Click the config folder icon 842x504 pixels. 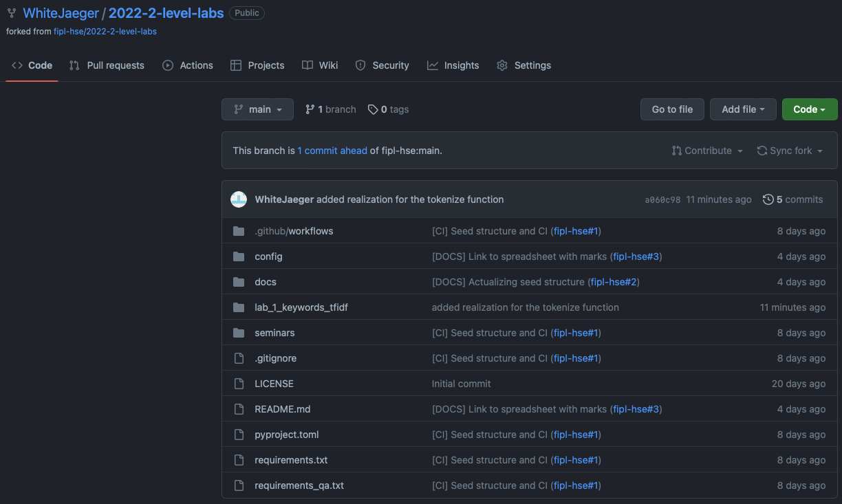click(x=239, y=256)
